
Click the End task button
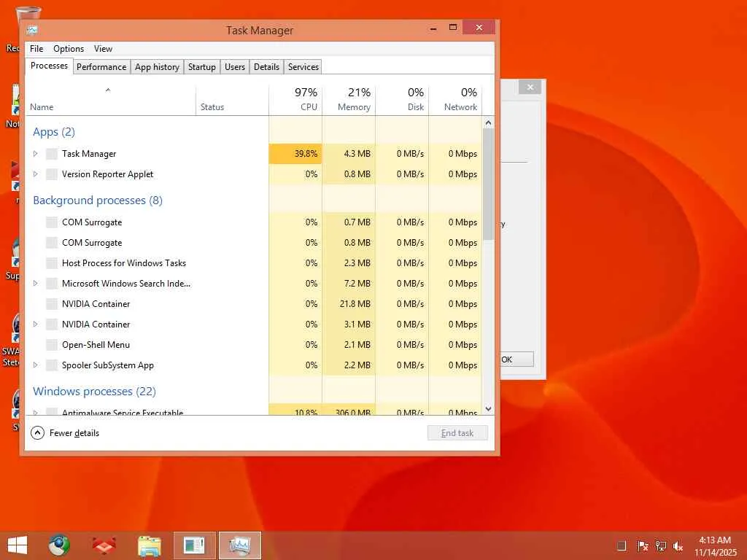(x=457, y=433)
